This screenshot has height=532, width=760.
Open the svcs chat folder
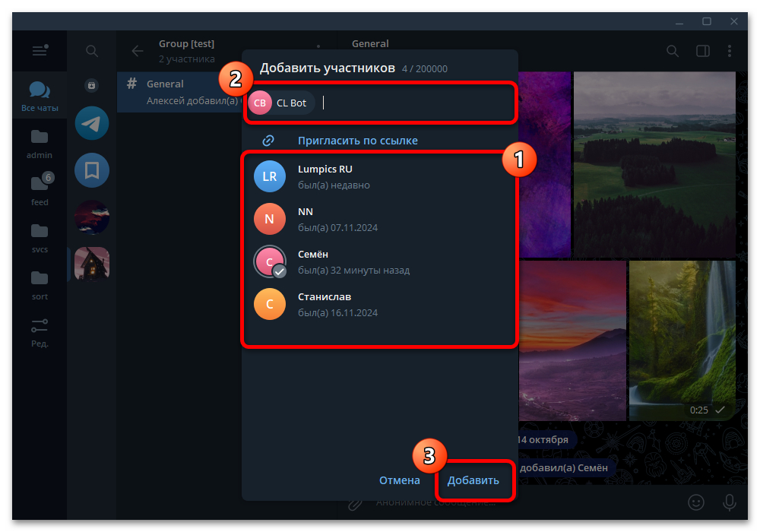pyautogui.click(x=40, y=238)
